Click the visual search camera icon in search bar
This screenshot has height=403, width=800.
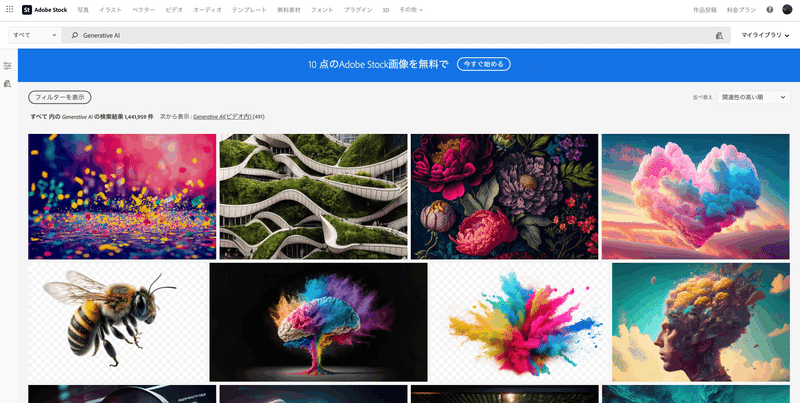pyautogui.click(x=719, y=35)
